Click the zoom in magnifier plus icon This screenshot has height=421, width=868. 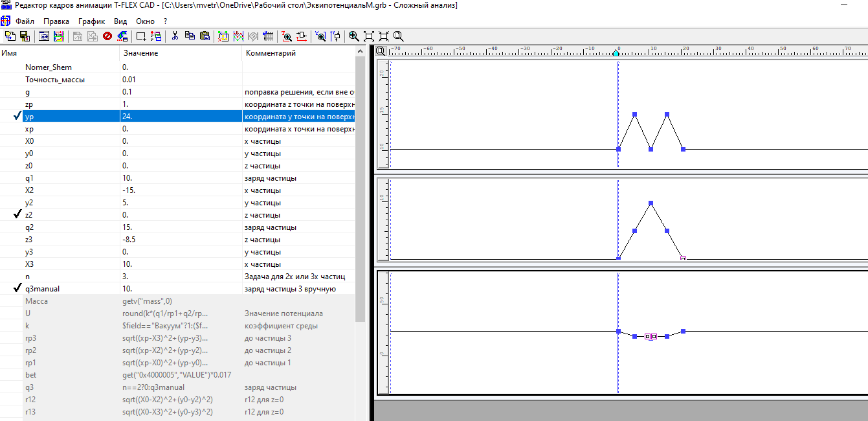[x=353, y=36]
